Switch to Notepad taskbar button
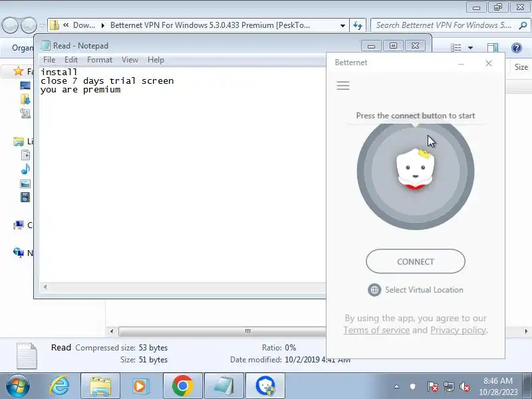Screen dimensions: 532x399 click(x=224, y=386)
